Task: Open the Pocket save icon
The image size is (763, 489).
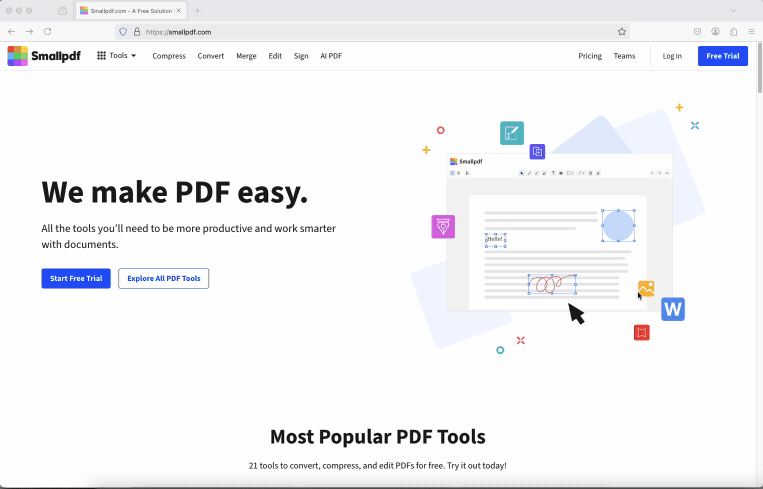Action: pos(697,32)
